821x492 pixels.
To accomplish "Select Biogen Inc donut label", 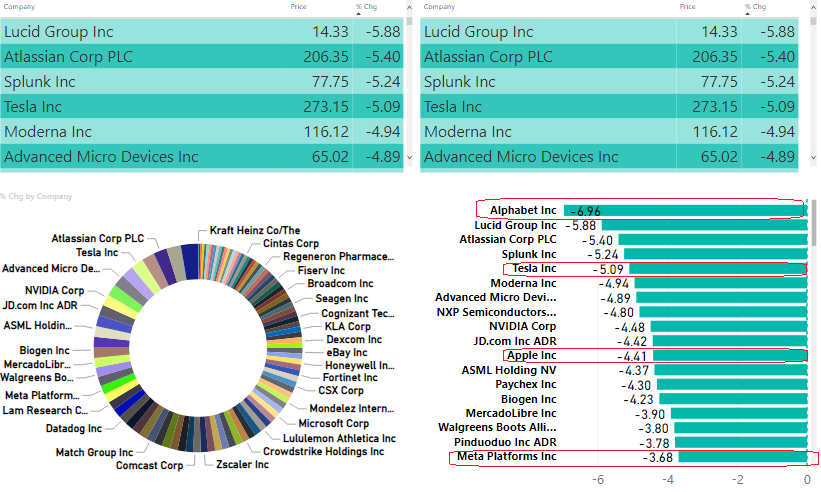I will [45, 350].
